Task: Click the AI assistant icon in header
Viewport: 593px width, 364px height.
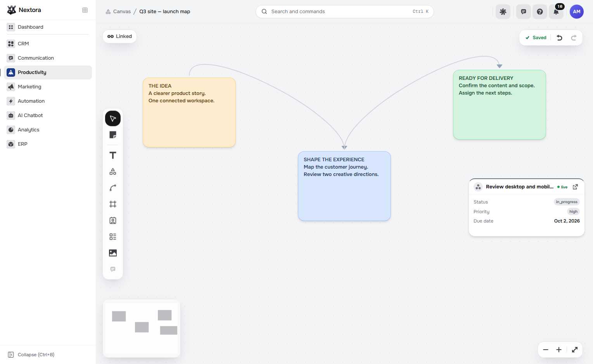Action: coord(503,12)
